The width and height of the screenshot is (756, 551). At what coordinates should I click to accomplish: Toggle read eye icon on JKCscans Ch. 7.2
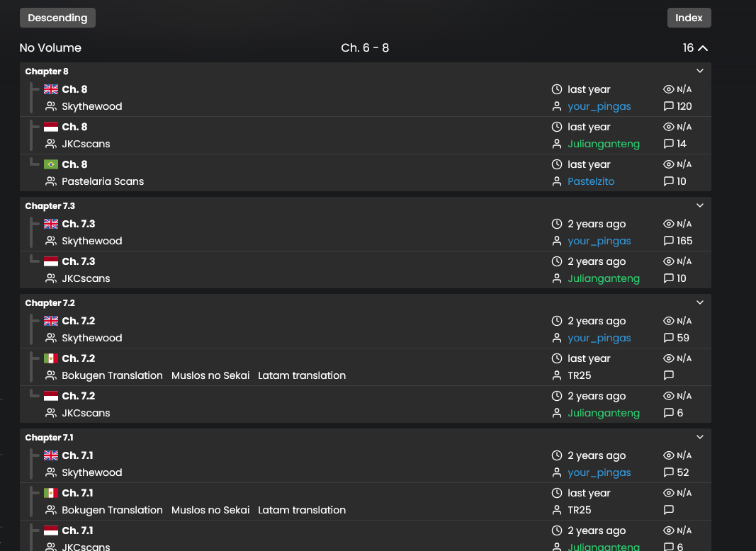coord(668,396)
